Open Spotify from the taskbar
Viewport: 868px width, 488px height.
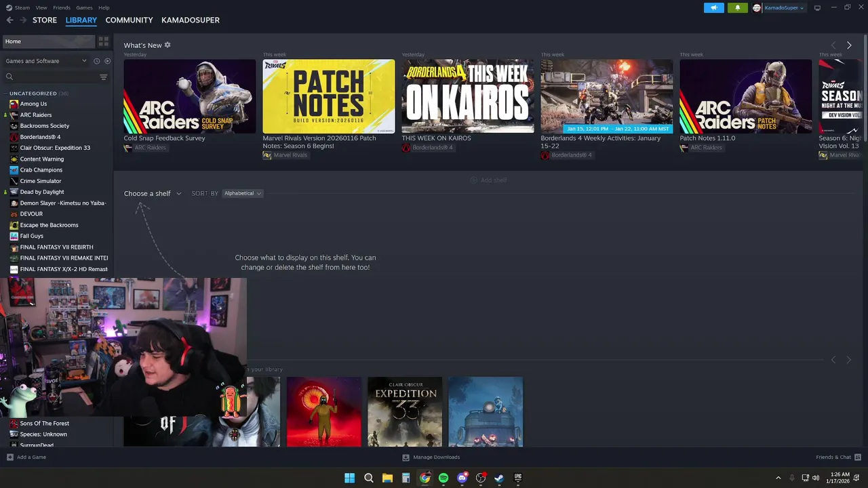[x=443, y=478]
